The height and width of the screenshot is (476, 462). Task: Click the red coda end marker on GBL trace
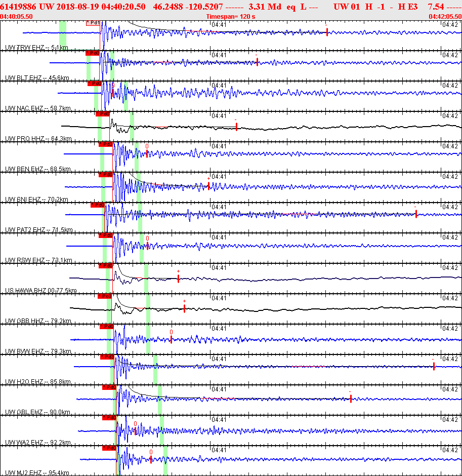tap(351, 399)
